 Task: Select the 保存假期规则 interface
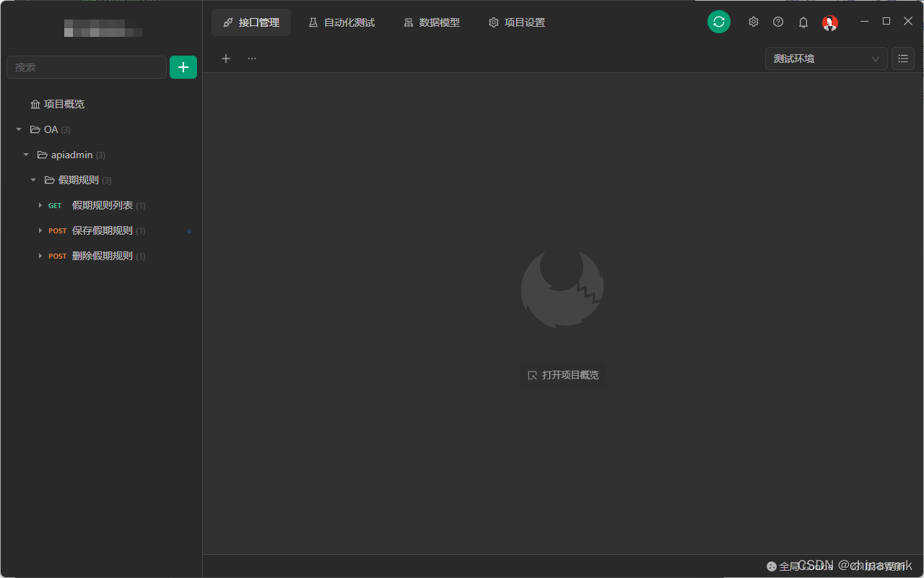101,230
